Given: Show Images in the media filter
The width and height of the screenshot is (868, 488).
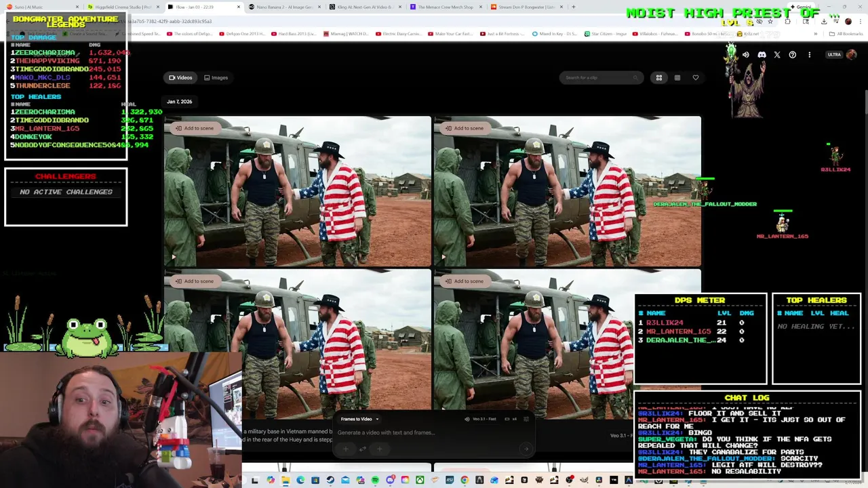Looking at the screenshot, I should click(x=216, y=78).
